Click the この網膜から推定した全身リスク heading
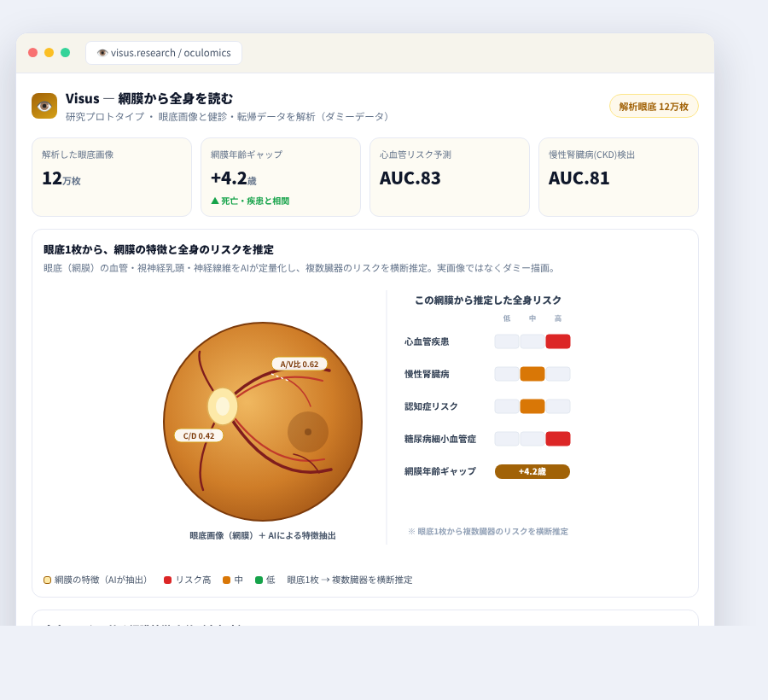768x700 pixels. pyautogui.click(x=488, y=300)
